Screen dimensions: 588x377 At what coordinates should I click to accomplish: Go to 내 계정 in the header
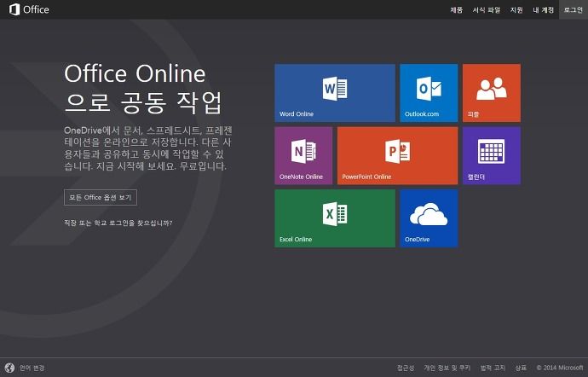tap(543, 9)
